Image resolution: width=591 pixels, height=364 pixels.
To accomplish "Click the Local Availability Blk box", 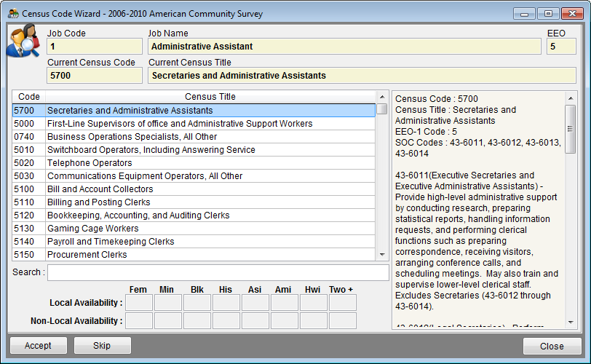I will pos(197,303).
